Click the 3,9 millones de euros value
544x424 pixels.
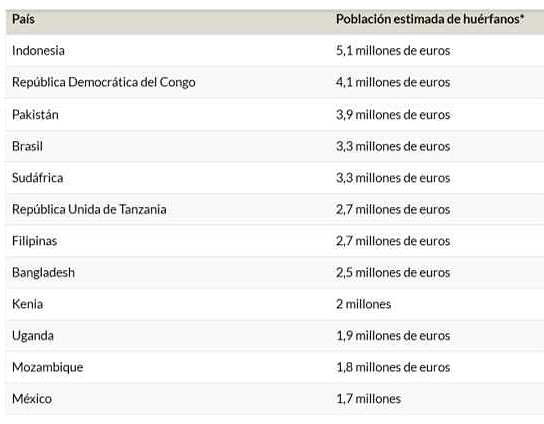pyautogui.click(x=393, y=115)
